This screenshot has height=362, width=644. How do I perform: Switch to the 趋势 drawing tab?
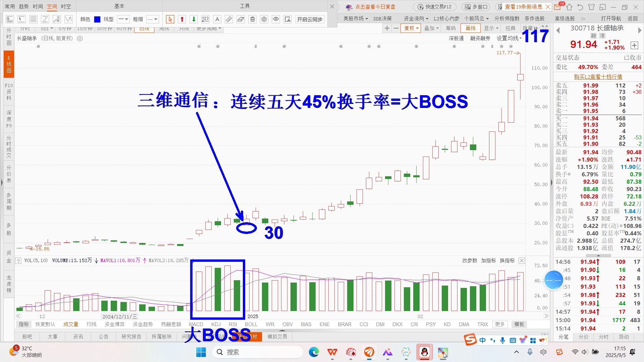point(24,6)
